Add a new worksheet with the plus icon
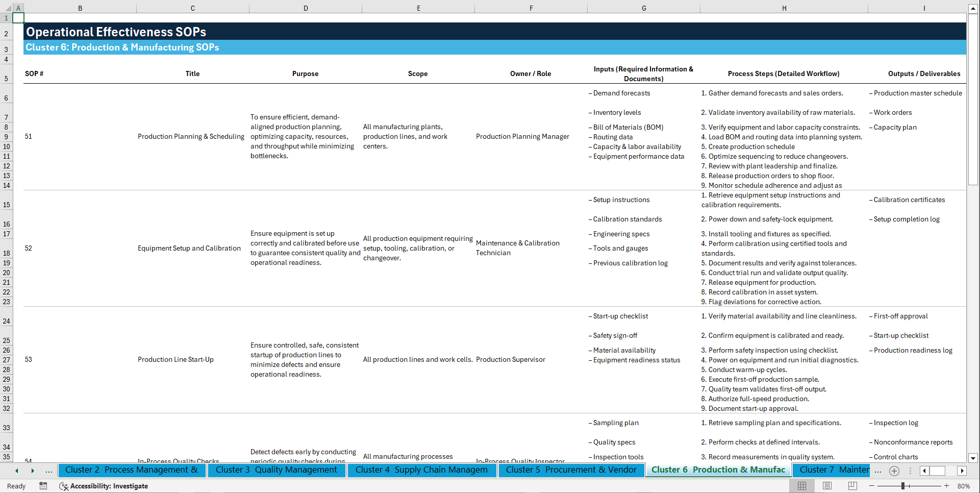980x493 pixels. [x=894, y=471]
